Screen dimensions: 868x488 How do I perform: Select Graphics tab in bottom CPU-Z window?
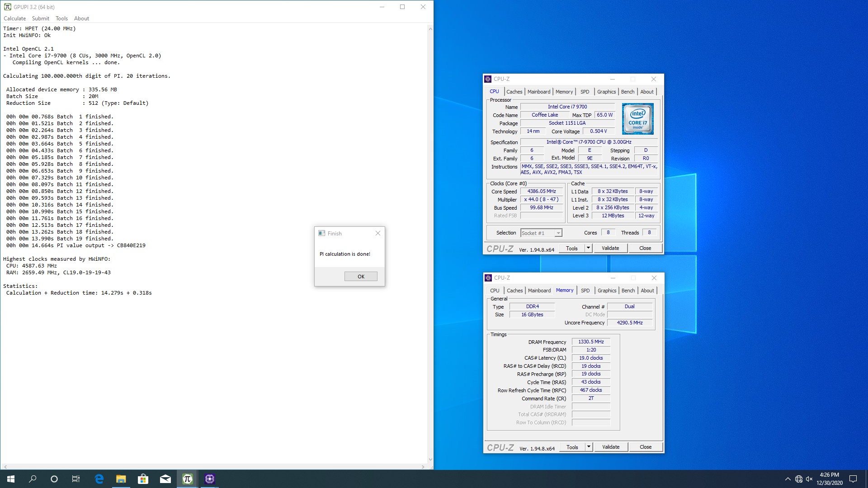tap(607, 291)
